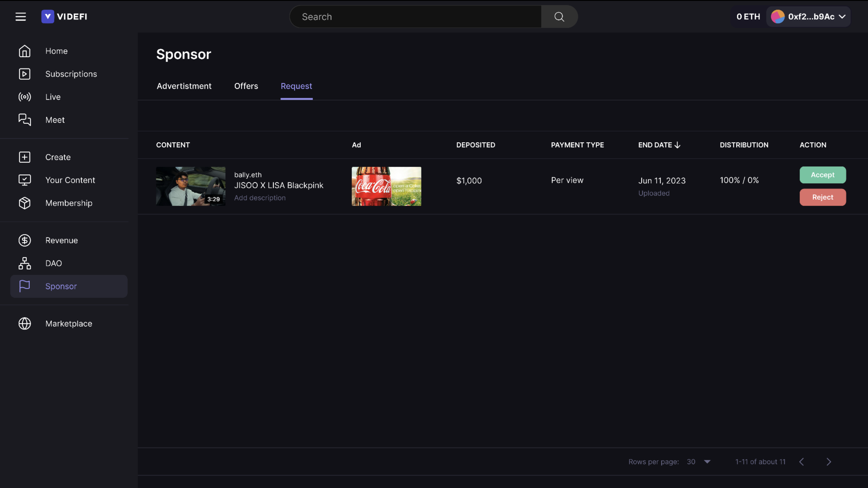Click the Membership sidebar icon
This screenshot has width=868, height=488.
[24, 203]
